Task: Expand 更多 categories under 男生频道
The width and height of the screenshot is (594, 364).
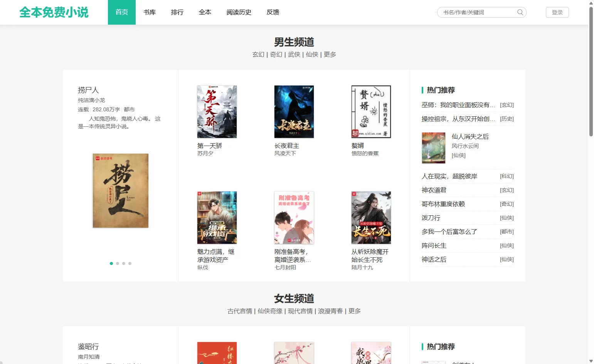Action: pyautogui.click(x=330, y=55)
